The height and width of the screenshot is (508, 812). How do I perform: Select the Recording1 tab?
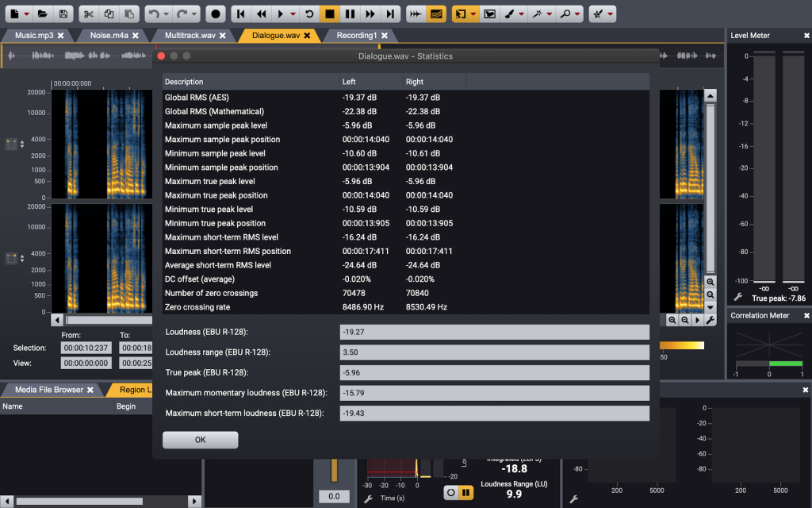pyautogui.click(x=356, y=36)
